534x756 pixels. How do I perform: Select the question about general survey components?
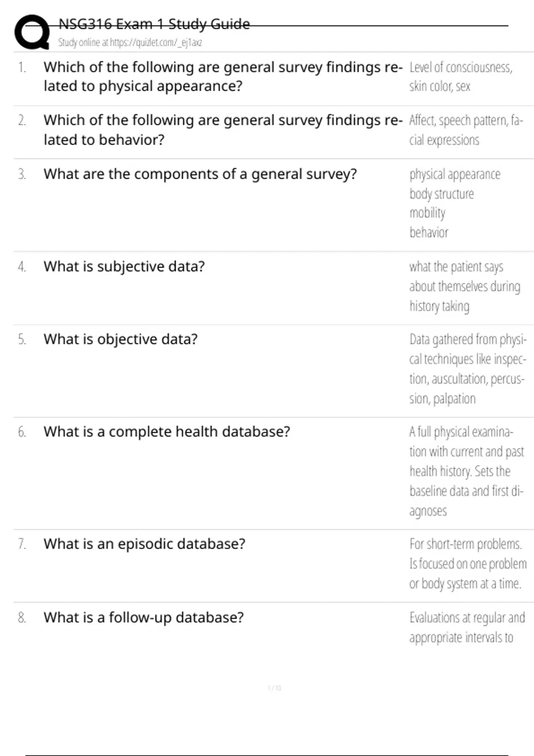pos(200,174)
